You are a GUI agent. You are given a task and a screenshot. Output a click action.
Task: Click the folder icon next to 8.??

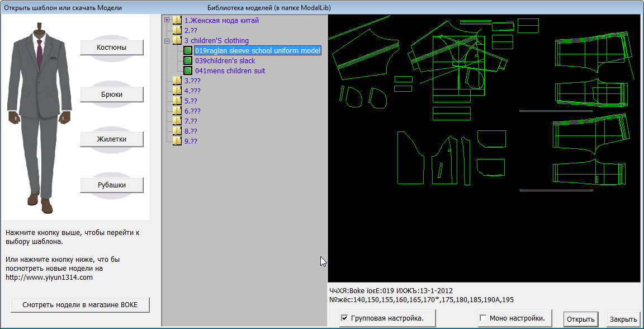(177, 131)
